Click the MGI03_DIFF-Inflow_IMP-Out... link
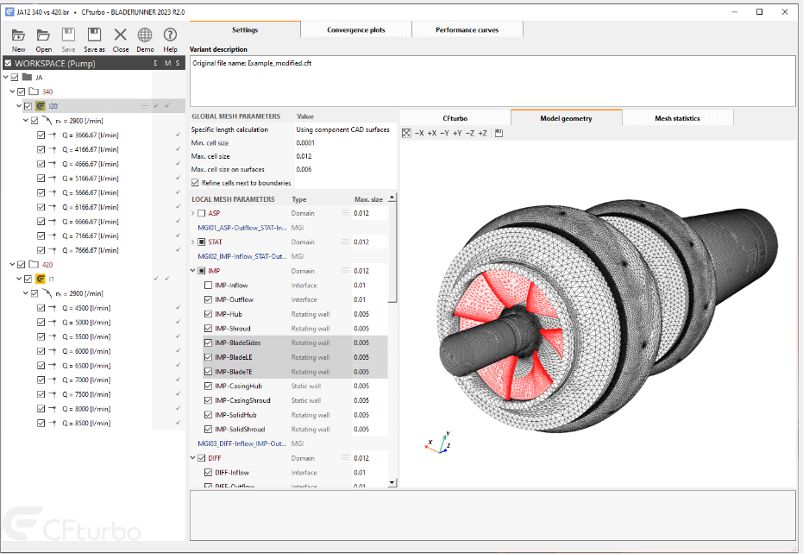 pos(242,444)
